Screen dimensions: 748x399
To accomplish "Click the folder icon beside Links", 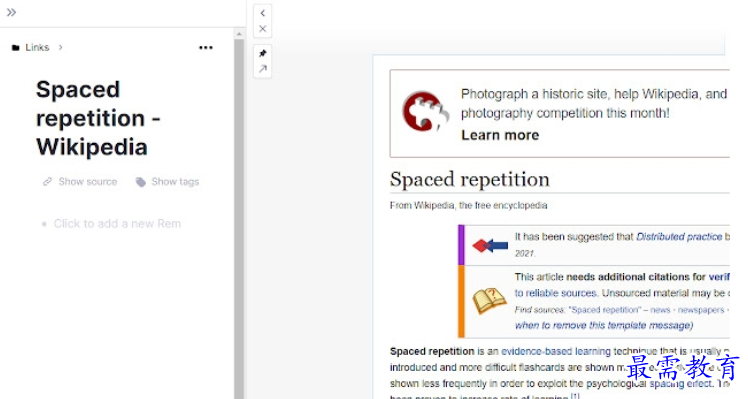I will coord(16,48).
